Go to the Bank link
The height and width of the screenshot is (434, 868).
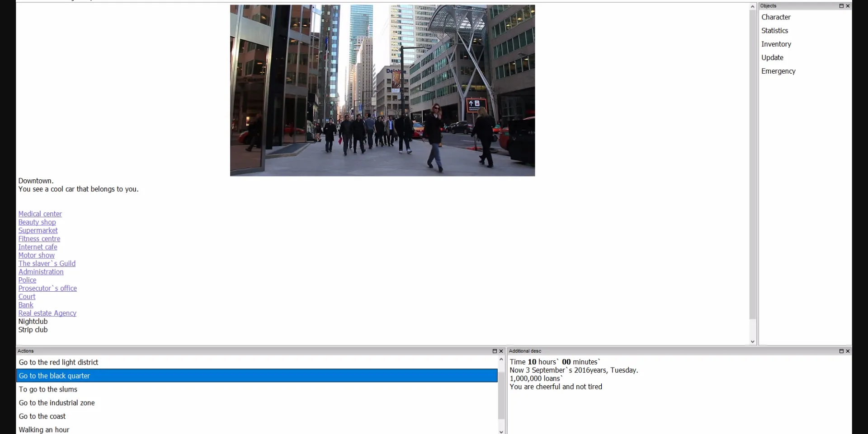(x=26, y=305)
